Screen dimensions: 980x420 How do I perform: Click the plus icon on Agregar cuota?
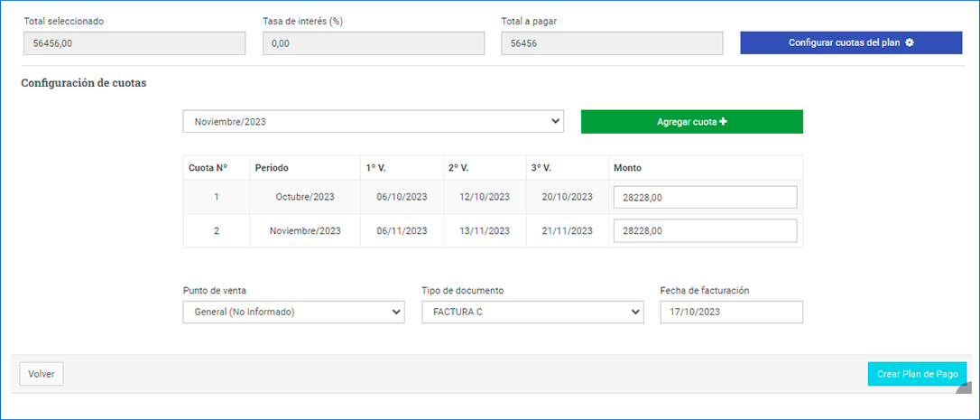[x=723, y=122]
